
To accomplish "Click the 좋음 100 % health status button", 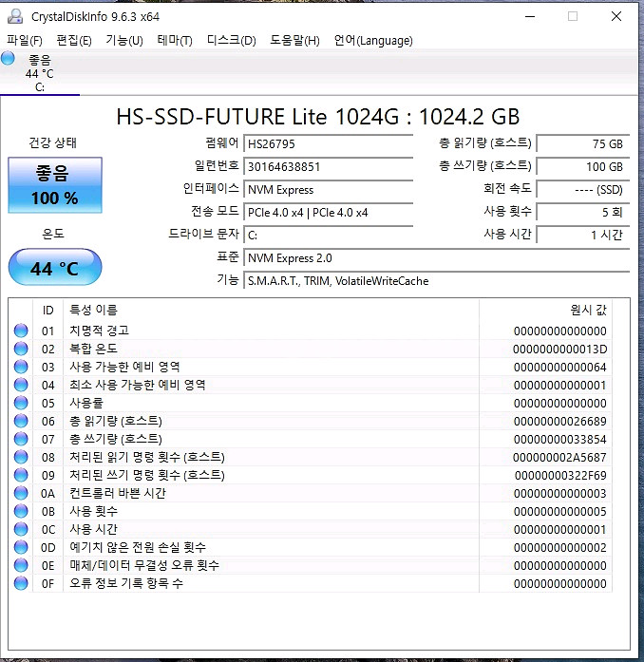I will pos(55,185).
